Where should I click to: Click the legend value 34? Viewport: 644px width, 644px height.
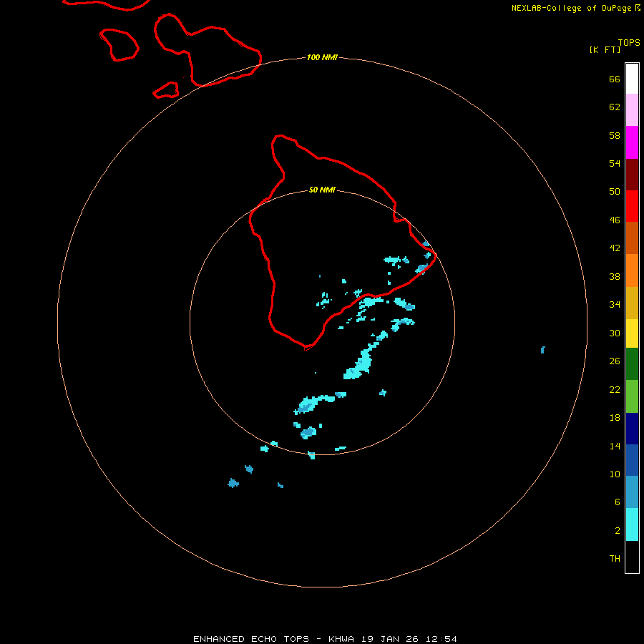[615, 305]
